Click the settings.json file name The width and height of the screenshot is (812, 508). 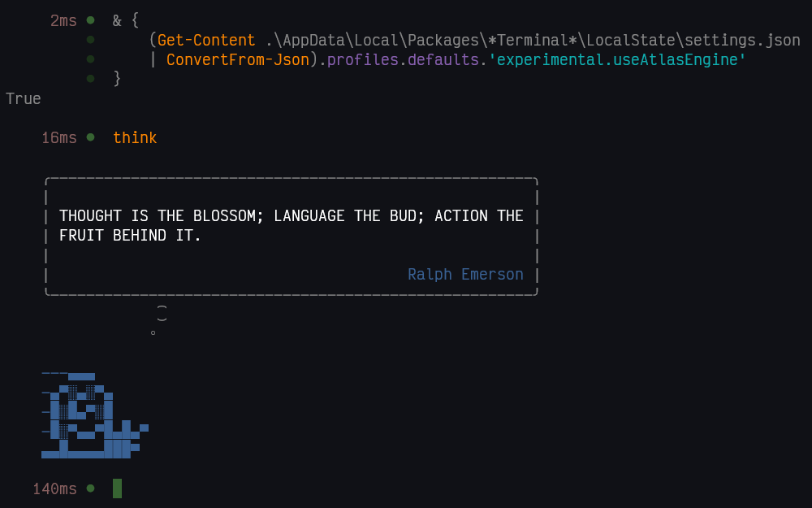tap(742, 40)
